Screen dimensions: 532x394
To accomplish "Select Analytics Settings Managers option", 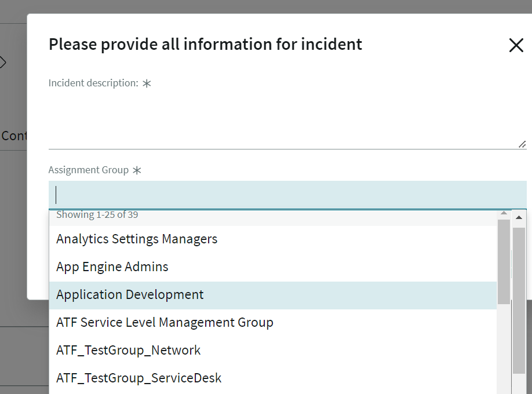I will 273,239.
